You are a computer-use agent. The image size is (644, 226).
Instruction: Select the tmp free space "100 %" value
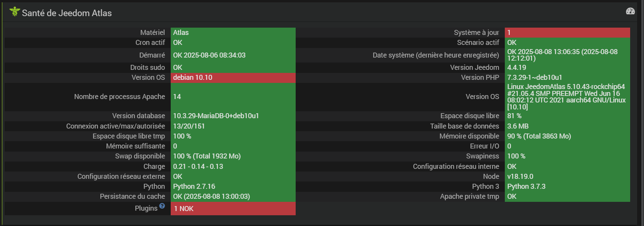[182, 136]
